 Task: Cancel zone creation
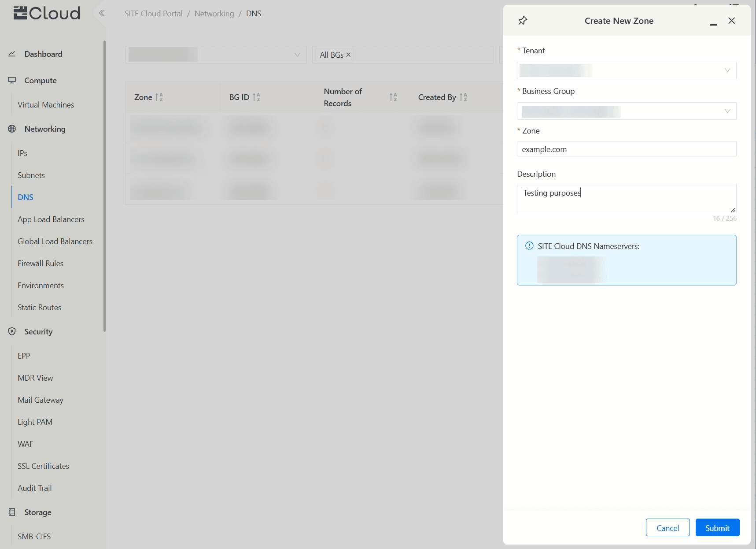pos(667,528)
